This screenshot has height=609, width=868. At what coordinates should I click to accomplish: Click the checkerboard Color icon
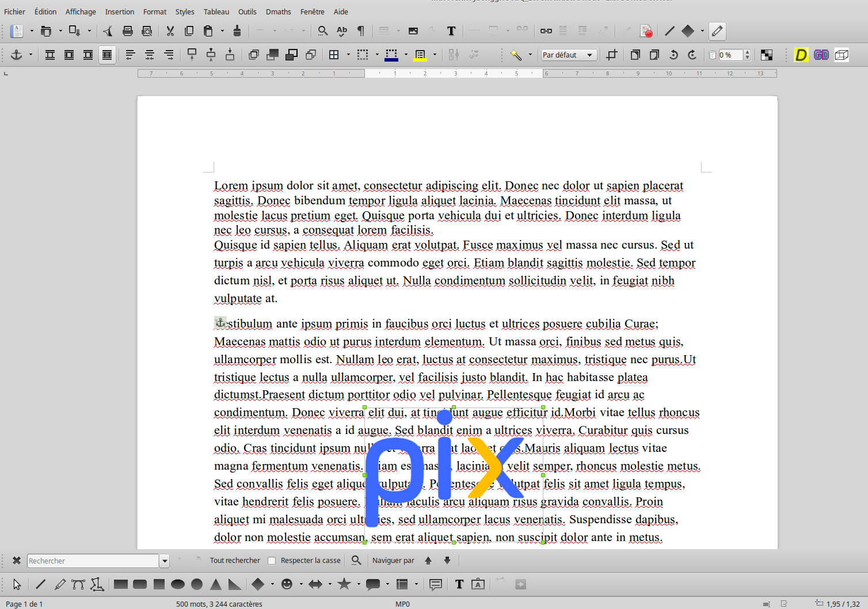767,55
